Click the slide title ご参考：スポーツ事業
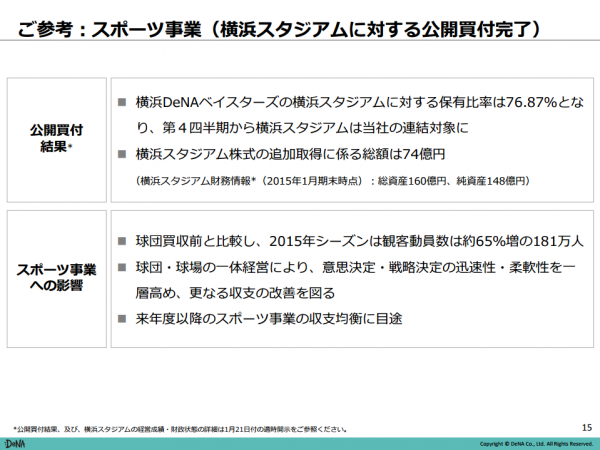Screen dimensions: 600x450 (x=279, y=29)
